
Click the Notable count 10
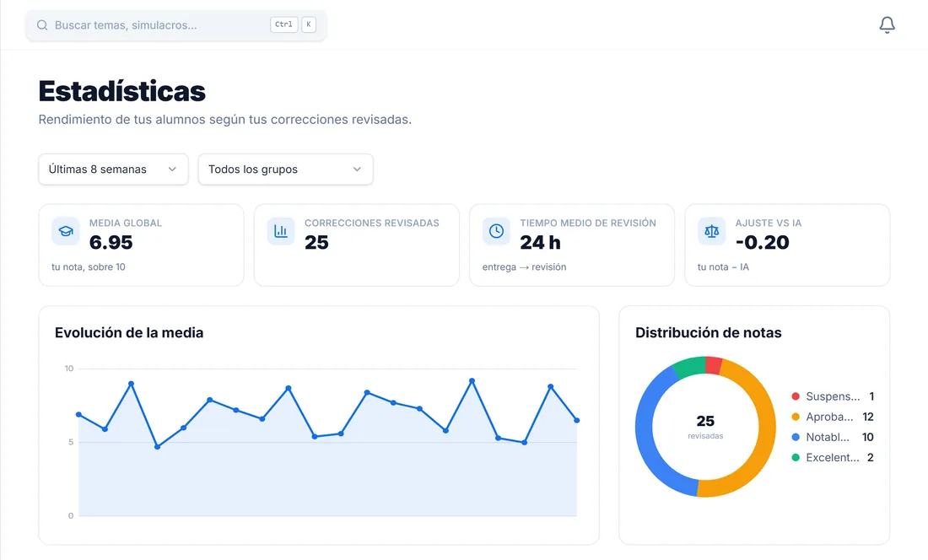coord(867,437)
